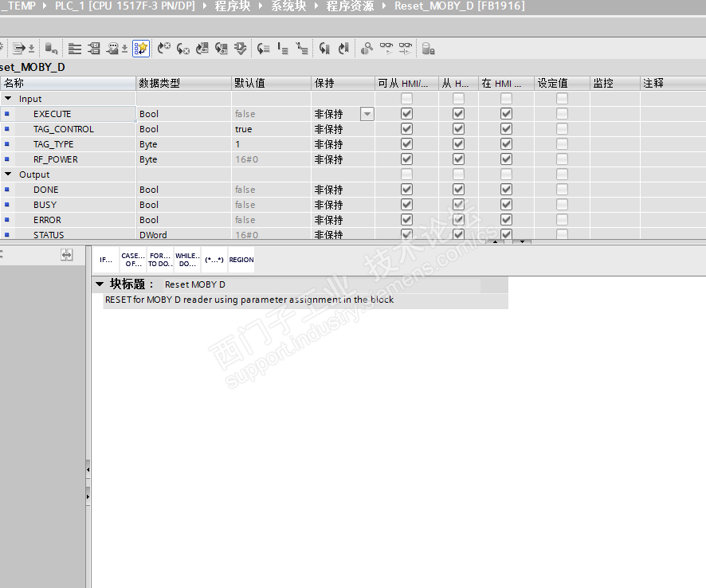Click the small download arrow after insert row
Screen dimensions: 706x588
pyautogui.click(x=32, y=49)
